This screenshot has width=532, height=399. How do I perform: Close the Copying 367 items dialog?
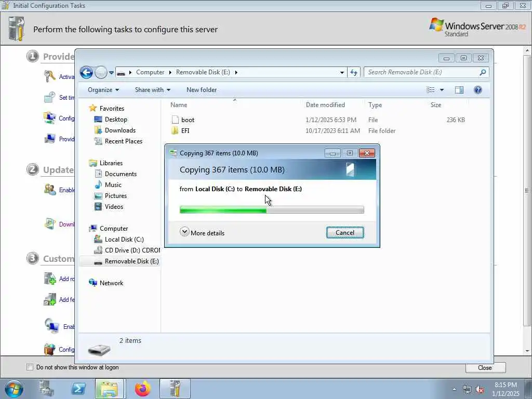point(367,153)
